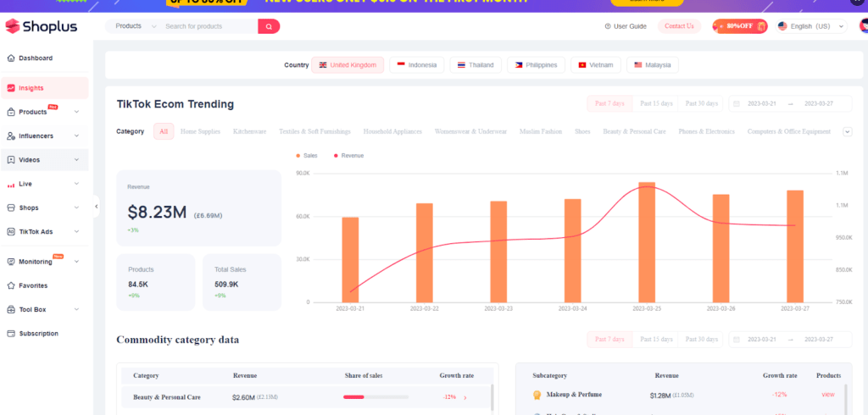Select the Indonesia country tab

pyautogui.click(x=417, y=65)
